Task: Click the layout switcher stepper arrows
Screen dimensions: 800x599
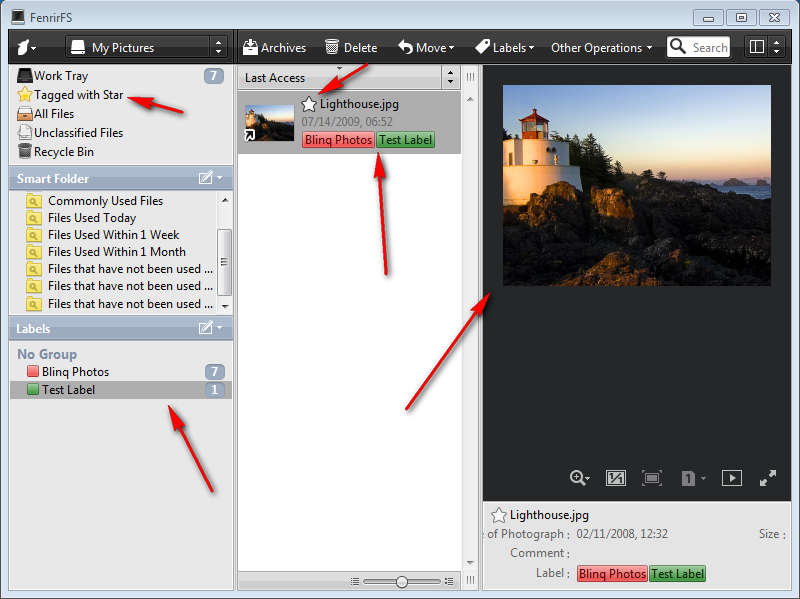Action: [x=777, y=47]
